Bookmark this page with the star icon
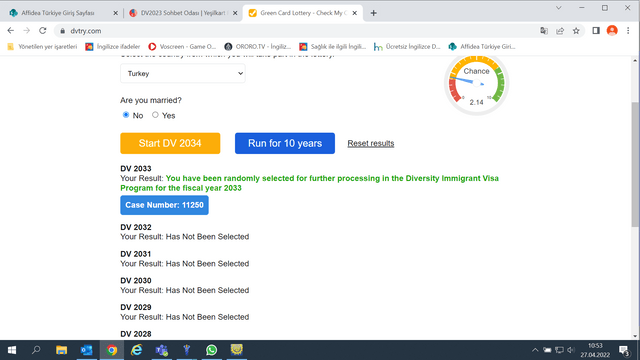The width and height of the screenshot is (640, 360). point(576,31)
